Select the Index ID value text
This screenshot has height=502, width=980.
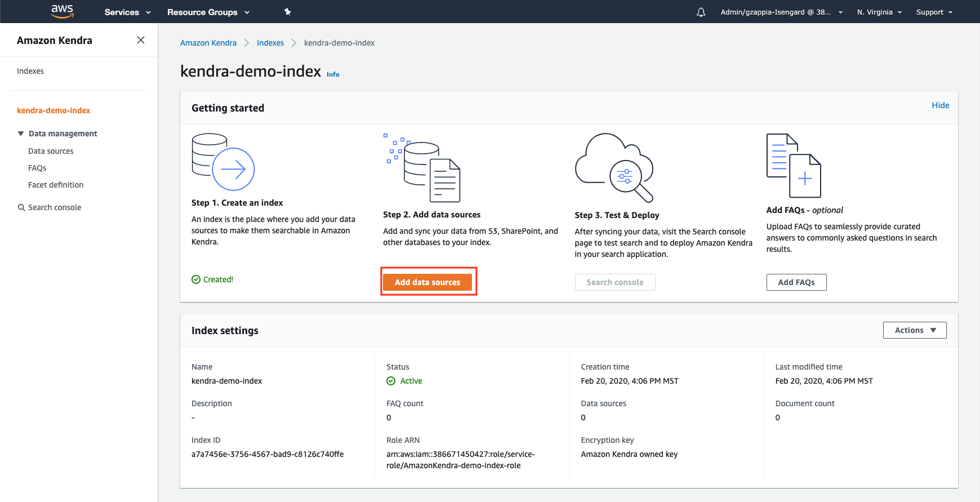[x=268, y=454]
